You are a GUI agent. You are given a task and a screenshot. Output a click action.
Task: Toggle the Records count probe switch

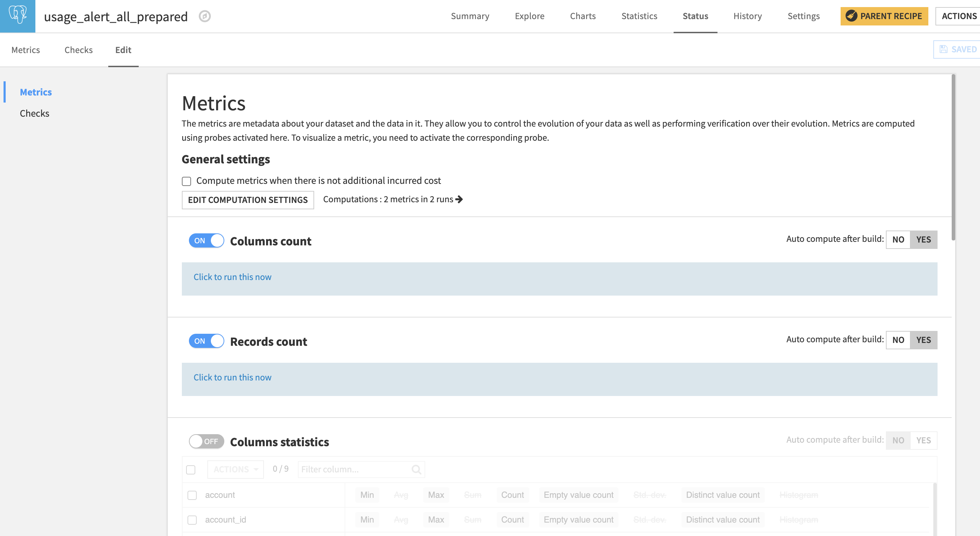[207, 341]
